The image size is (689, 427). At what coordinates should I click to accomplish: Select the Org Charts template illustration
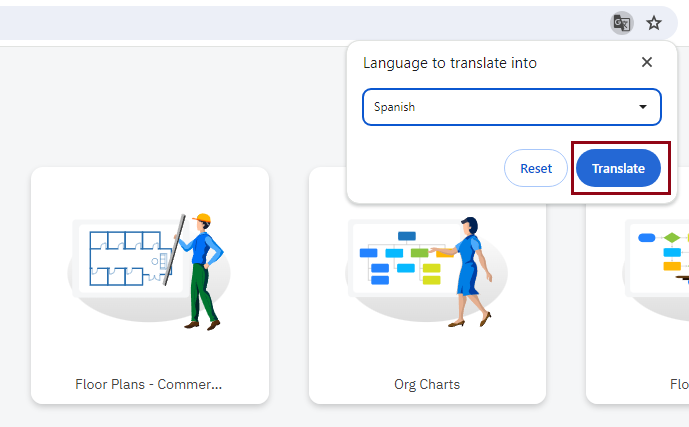[x=427, y=270]
